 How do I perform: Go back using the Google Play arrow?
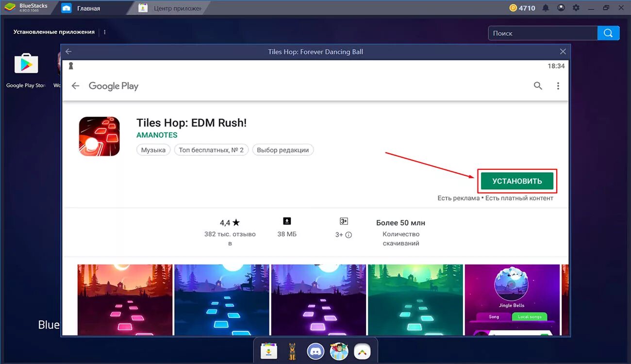tap(75, 86)
